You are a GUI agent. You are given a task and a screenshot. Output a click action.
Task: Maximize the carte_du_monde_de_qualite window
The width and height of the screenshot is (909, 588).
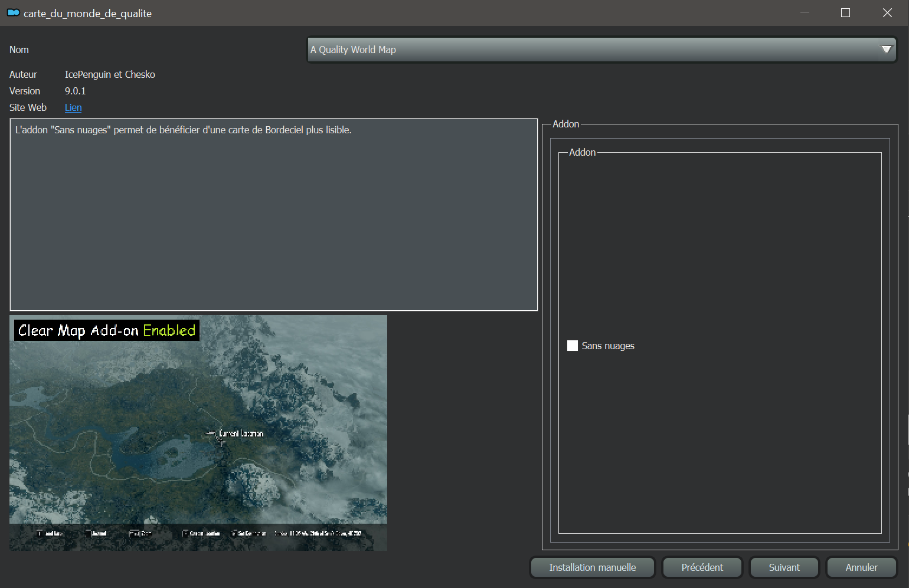pos(845,13)
